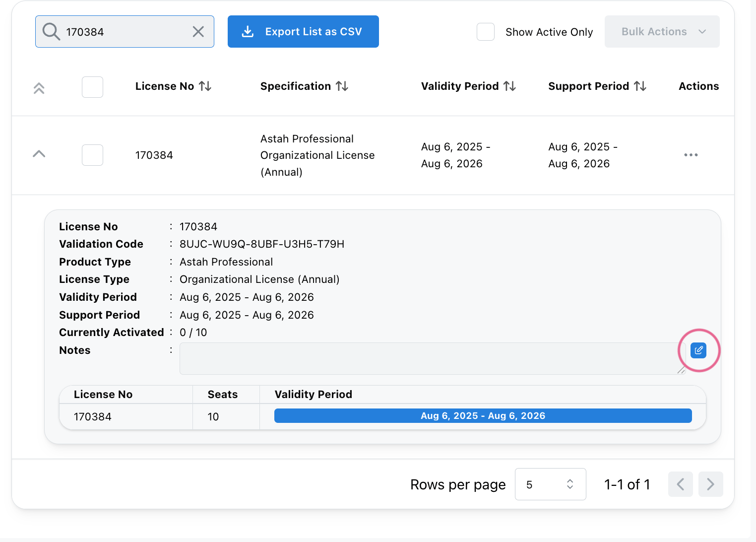The width and height of the screenshot is (756, 542).
Task: Select the checkbox for license 170384
Action: pos(92,155)
